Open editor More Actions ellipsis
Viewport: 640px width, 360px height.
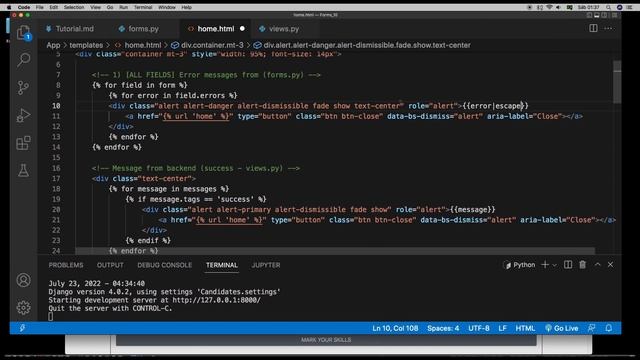click(x=608, y=28)
